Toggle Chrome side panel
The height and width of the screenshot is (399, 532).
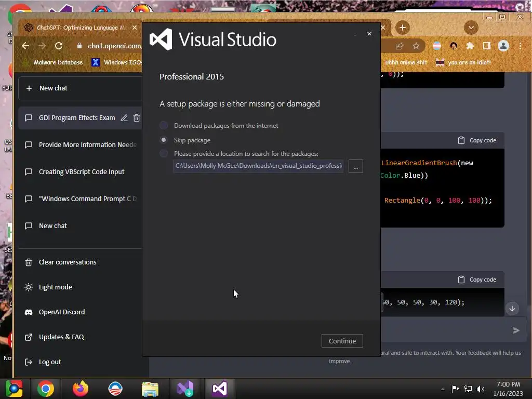[486, 46]
